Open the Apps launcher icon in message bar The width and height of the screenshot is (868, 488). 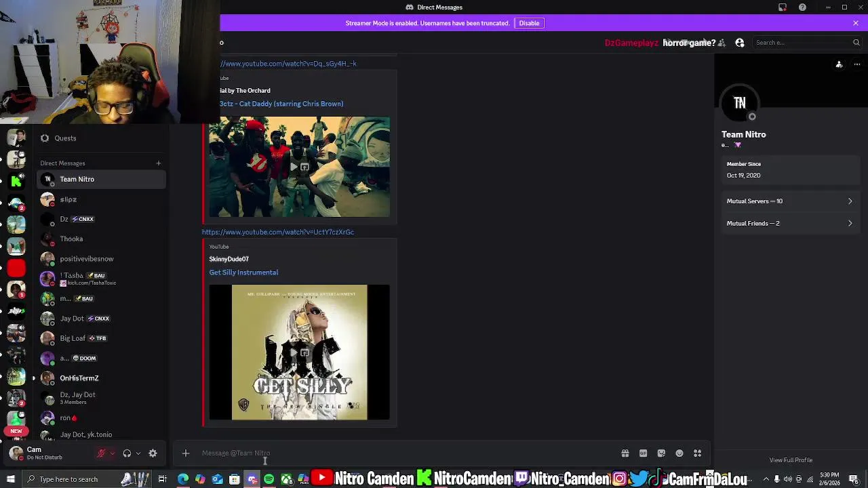(697, 453)
